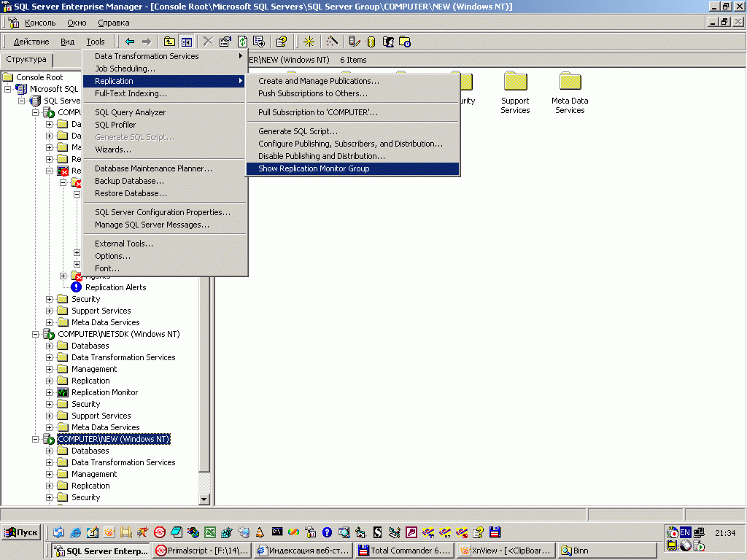Click the Help question mark toolbar icon
Screen dimensions: 747x560
coord(282,42)
